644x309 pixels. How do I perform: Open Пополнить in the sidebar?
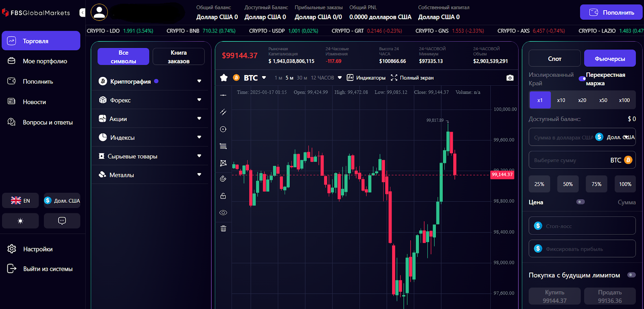[41, 81]
